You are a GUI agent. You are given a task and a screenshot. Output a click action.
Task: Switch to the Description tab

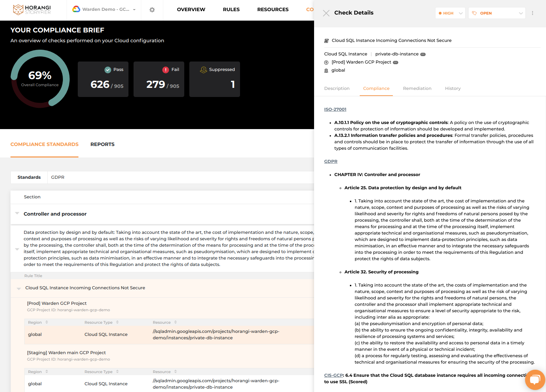tap(337, 89)
